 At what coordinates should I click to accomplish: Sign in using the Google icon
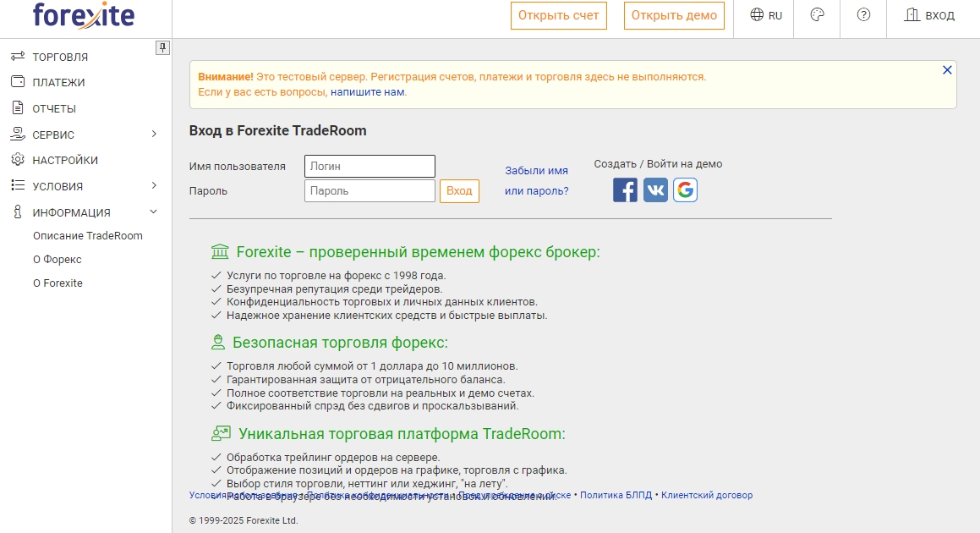pyautogui.click(x=685, y=190)
